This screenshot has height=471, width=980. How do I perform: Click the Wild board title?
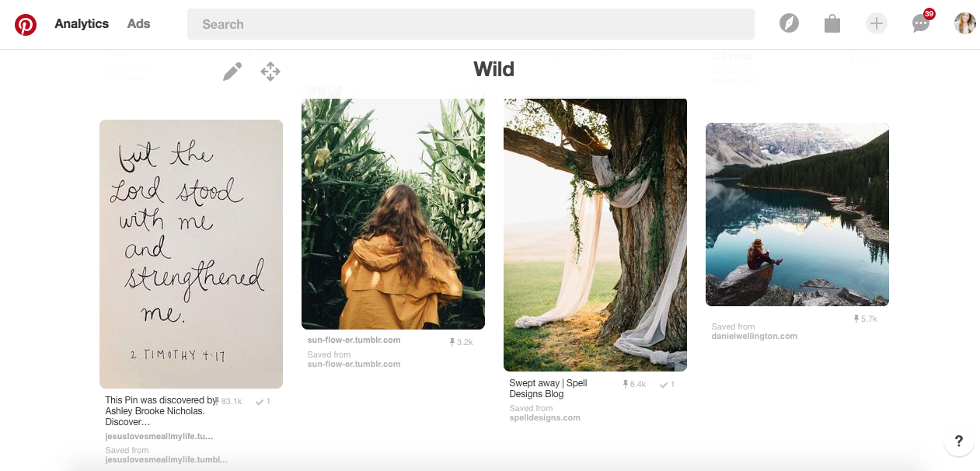[494, 69]
